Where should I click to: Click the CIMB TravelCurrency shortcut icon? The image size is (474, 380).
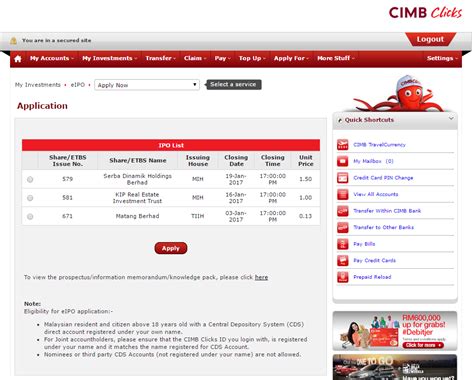click(x=343, y=145)
